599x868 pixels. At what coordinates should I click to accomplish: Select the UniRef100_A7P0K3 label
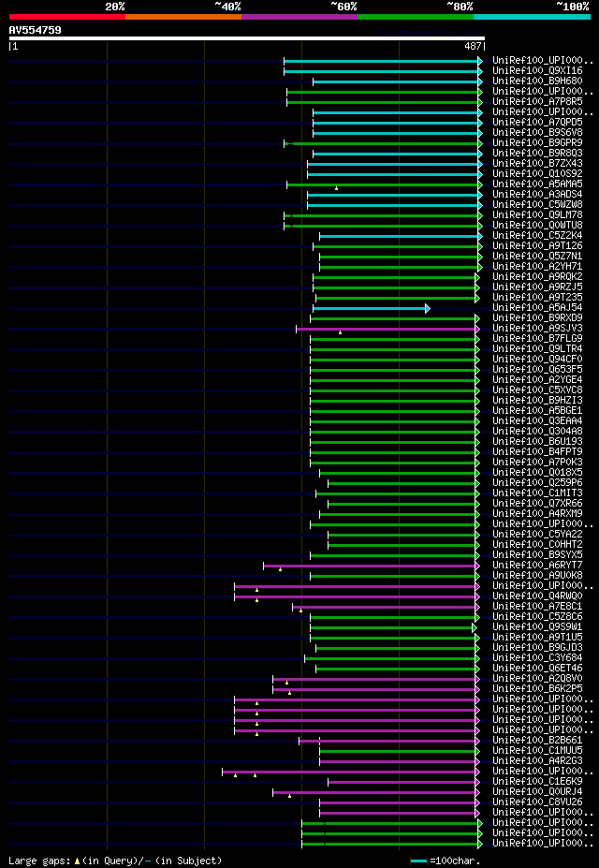click(537, 461)
